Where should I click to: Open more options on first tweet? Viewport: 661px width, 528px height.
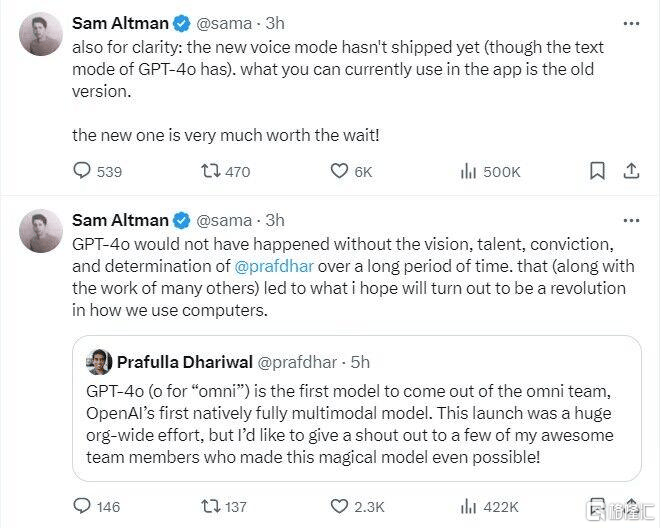[x=631, y=24]
